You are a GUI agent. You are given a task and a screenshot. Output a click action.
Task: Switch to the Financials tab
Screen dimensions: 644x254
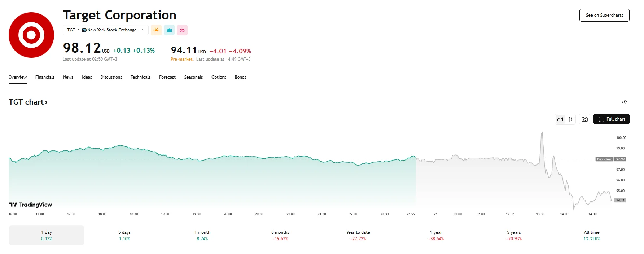pos(45,77)
